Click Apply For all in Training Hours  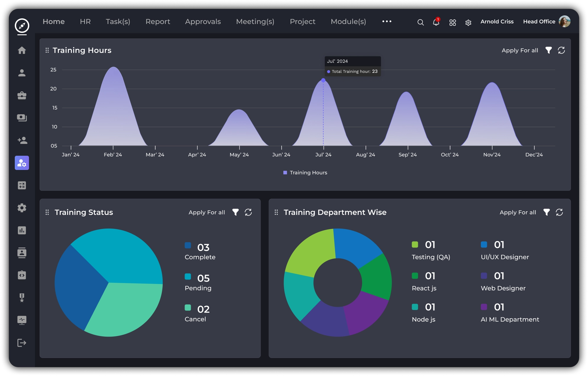520,50
